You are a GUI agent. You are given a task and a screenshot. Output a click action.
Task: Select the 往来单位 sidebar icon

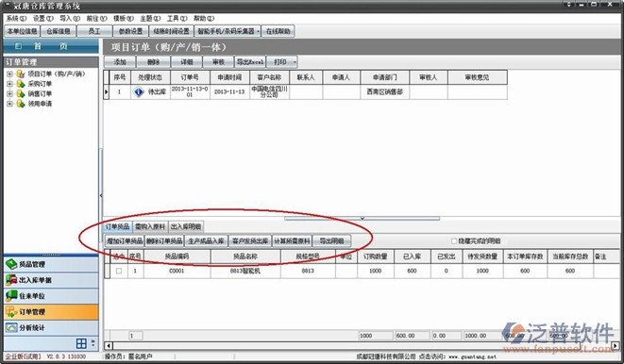pyautogui.click(x=11, y=296)
